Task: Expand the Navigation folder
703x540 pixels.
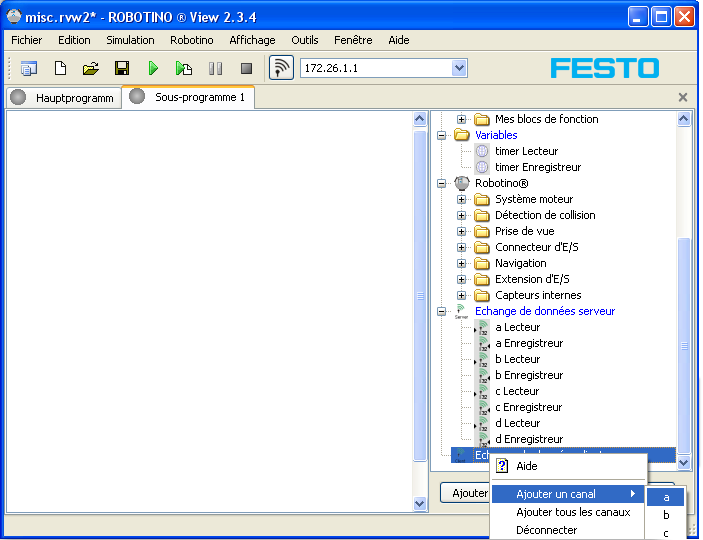Action: click(461, 263)
